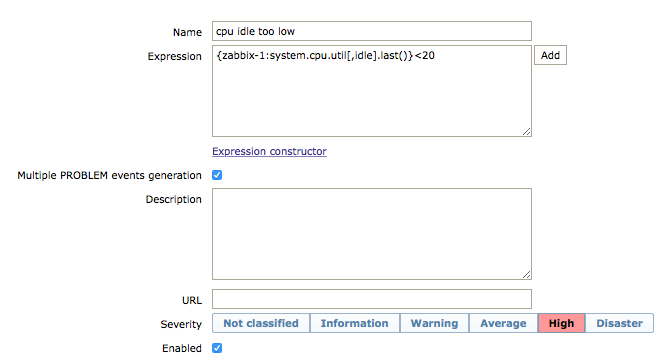This screenshot has width=664, height=364.
Task: Click the Expression textarea resize handle
Action: pyautogui.click(x=526, y=132)
